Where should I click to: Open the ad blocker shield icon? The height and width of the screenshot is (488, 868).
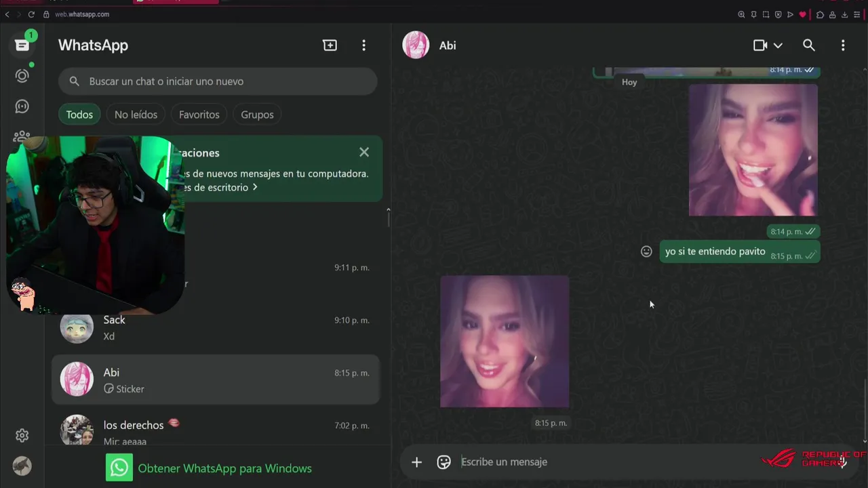click(x=778, y=14)
